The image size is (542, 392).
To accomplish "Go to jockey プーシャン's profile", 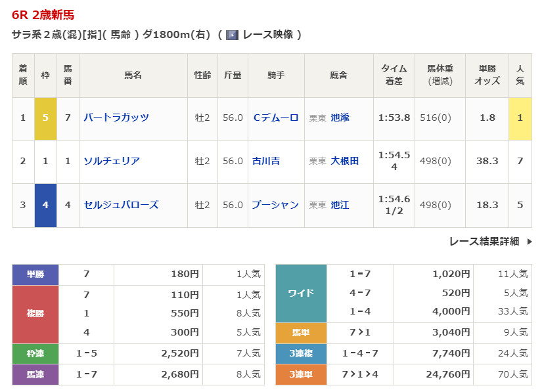I will coord(275,205).
